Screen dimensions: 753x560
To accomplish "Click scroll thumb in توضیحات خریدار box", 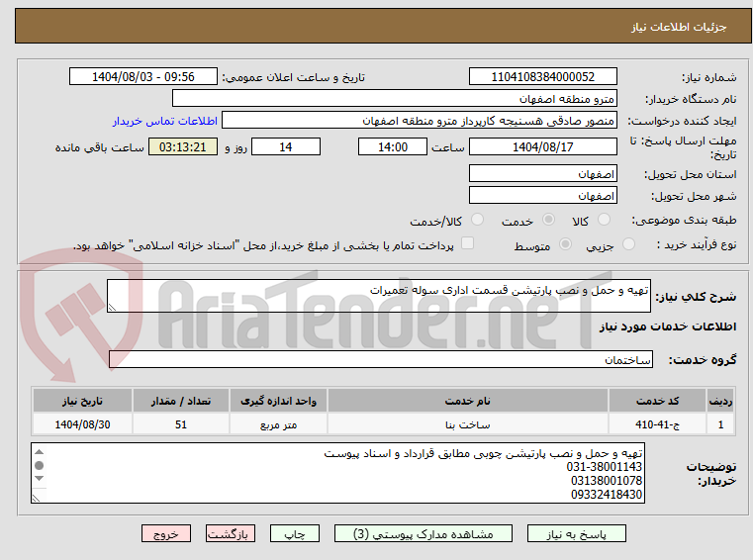I will (x=40, y=465).
